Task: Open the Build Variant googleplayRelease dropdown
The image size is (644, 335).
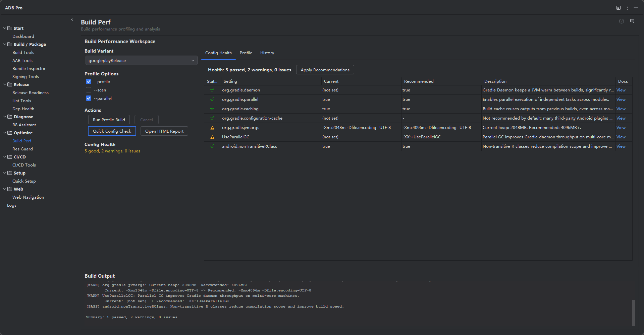Action: [141, 60]
